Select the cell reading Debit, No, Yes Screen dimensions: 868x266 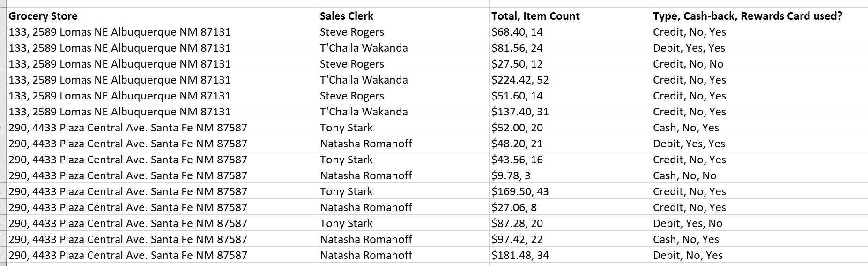point(759,255)
